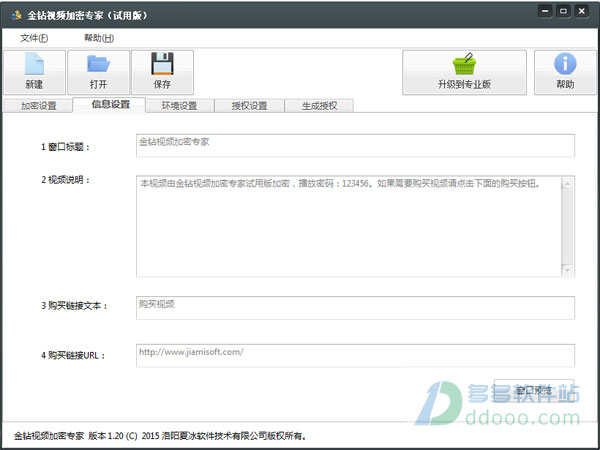Focus the 购买链接文本 input field

pos(355,308)
